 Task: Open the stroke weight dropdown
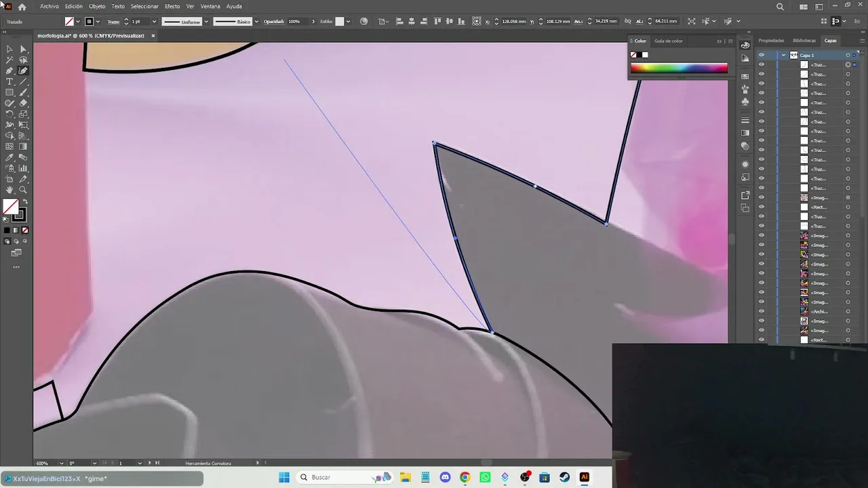(x=154, y=22)
